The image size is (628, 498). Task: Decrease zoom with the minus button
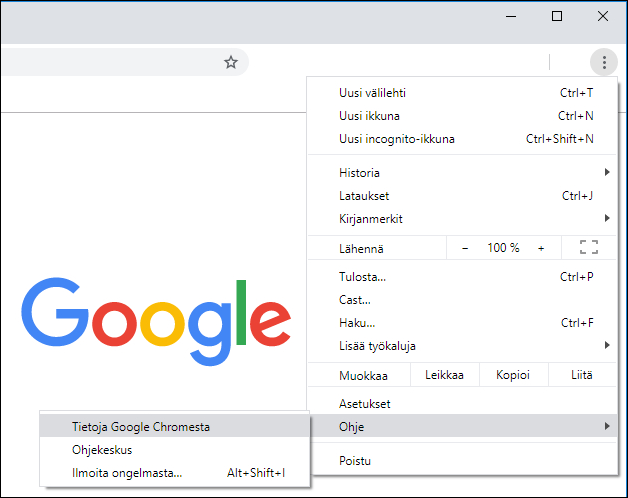pyautogui.click(x=465, y=248)
